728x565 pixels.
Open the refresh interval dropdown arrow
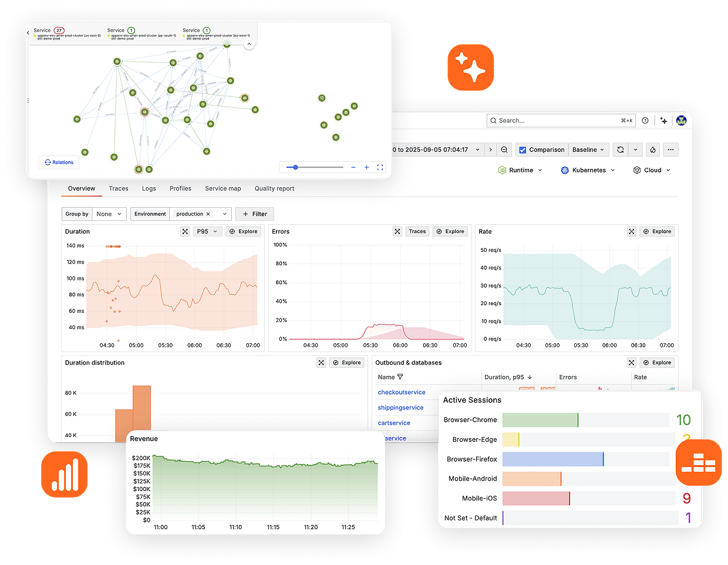(x=635, y=150)
